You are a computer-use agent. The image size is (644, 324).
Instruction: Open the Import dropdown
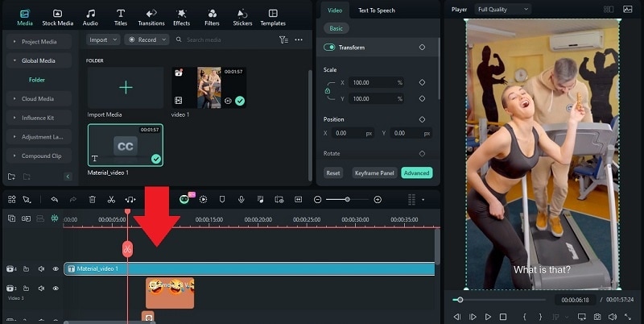click(x=103, y=39)
